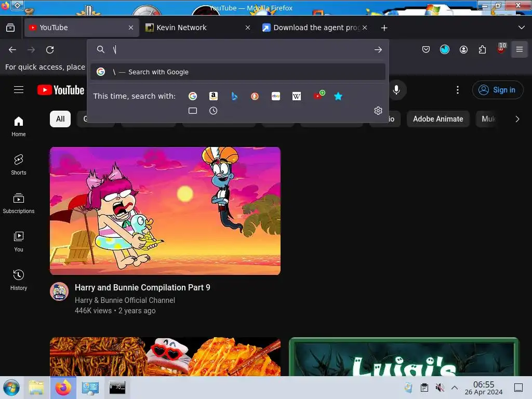Image resolution: width=532 pixels, height=399 pixels.
Task: Sign in to YouTube
Action: click(497, 90)
